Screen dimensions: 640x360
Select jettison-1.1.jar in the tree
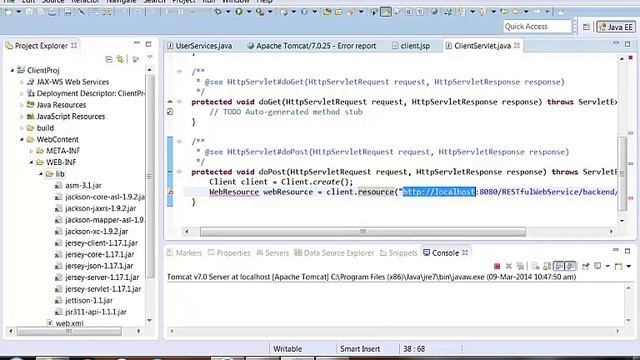coord(84,300)
